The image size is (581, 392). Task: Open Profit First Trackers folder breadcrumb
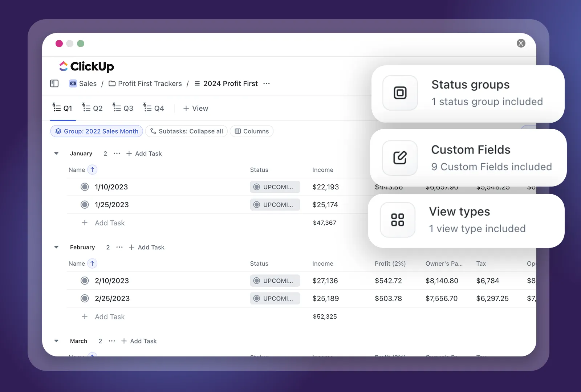coord(145,83)
